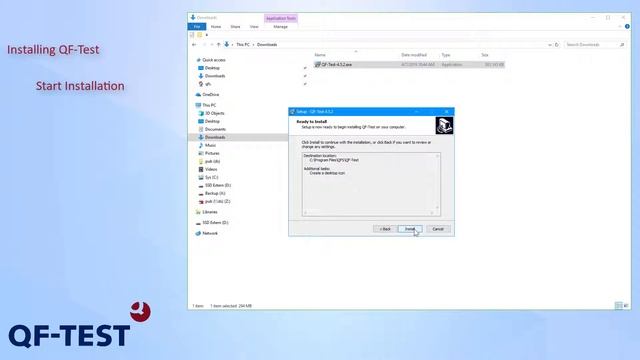The image size is (640, 360).
Task: Click Downloads in the address breadcrumb
Action: coord(267,44)
